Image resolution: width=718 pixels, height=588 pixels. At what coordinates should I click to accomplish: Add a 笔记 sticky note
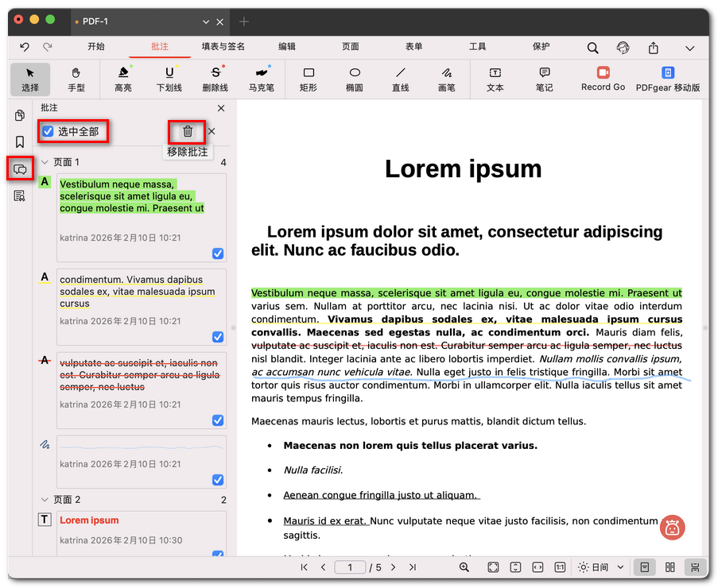(x=545, y=79)
